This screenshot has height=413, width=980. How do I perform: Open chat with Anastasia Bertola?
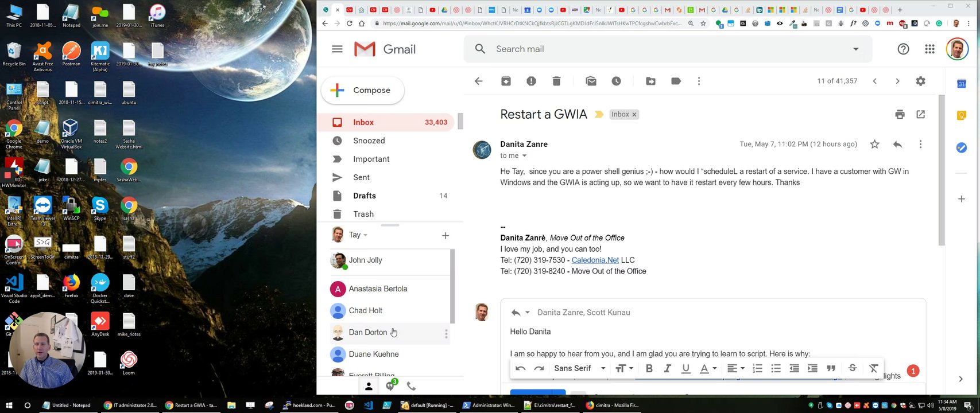[390, 289]
